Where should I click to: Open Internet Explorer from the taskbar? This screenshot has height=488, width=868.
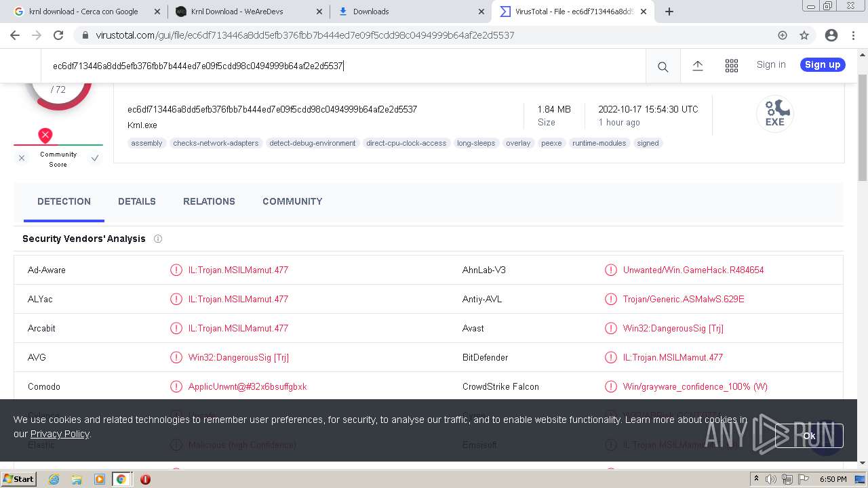(x=54, y=479)
